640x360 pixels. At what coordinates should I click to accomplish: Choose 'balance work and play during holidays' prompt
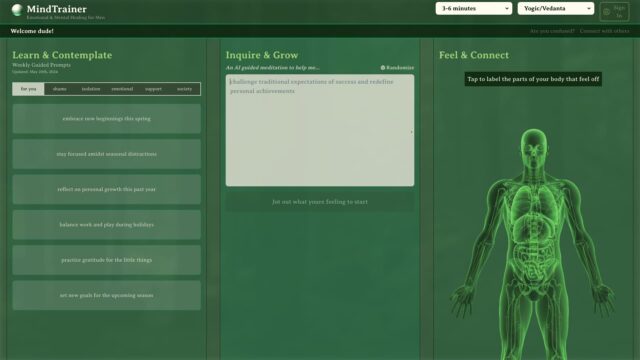point(107,224)
